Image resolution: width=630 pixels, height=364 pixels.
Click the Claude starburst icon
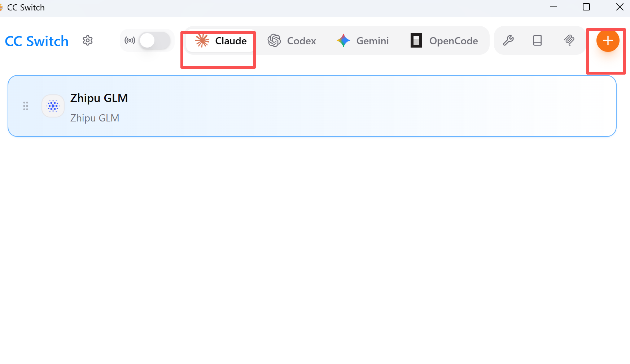202,40
